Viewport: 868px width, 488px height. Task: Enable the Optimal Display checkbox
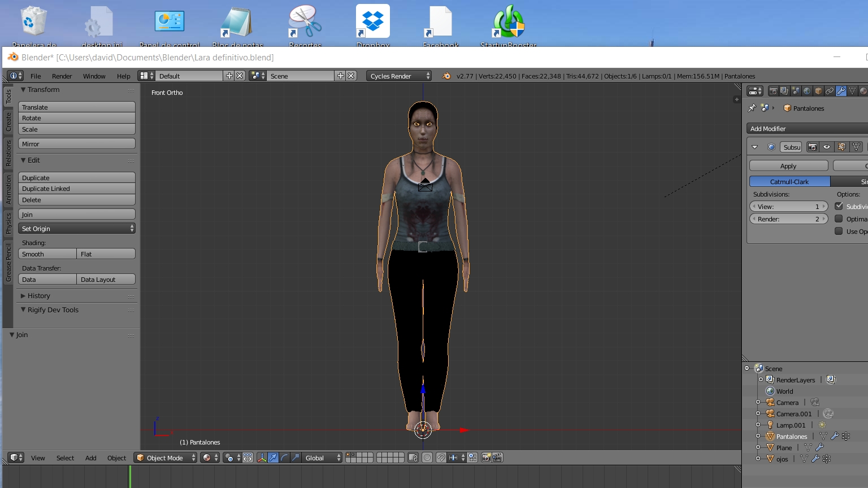(x=839, y=219)
